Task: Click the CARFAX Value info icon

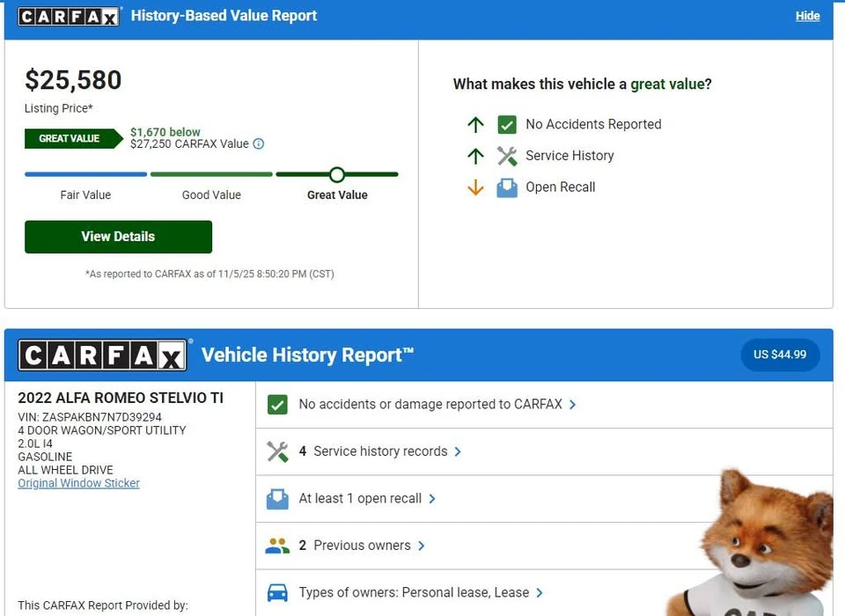Action: click(x=259, y=144)
